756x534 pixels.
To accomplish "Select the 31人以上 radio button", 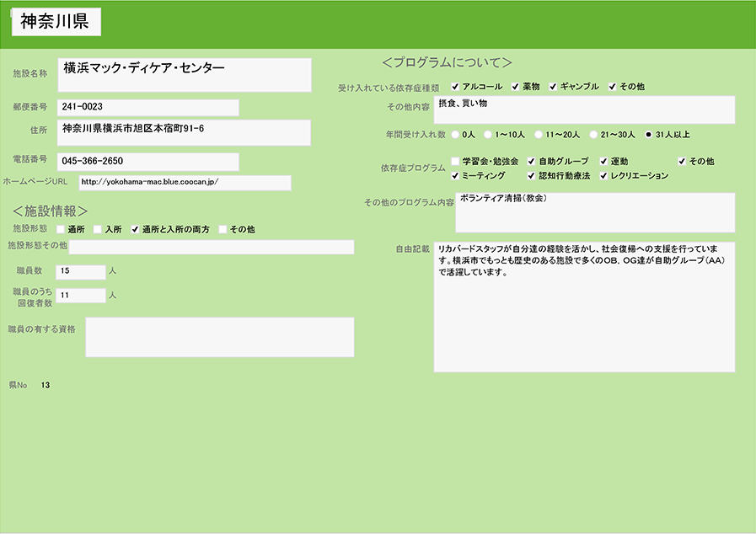I will [648, 134].
